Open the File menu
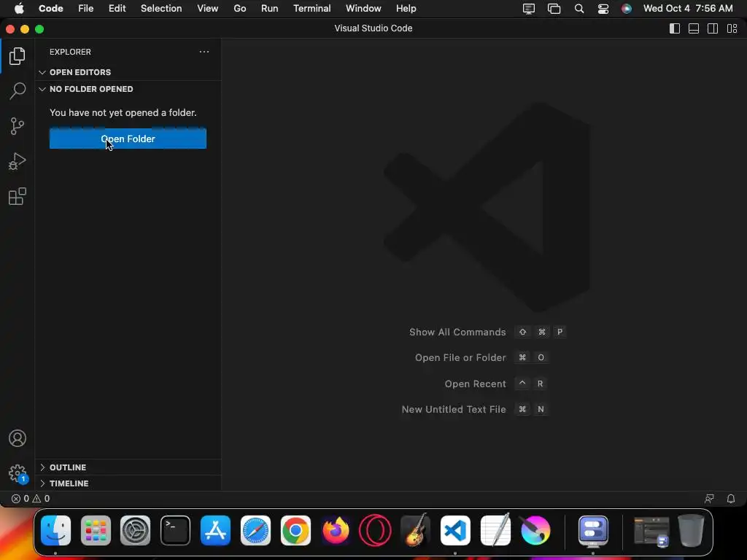Viewport: 747px width, 560px height. [86, 9]
